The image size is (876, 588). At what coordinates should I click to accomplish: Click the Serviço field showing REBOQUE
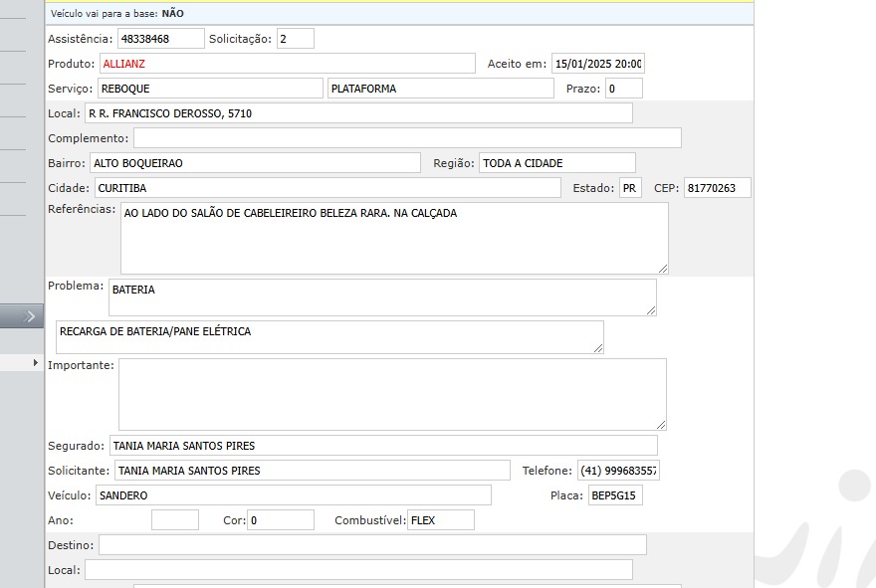(209, 89)
